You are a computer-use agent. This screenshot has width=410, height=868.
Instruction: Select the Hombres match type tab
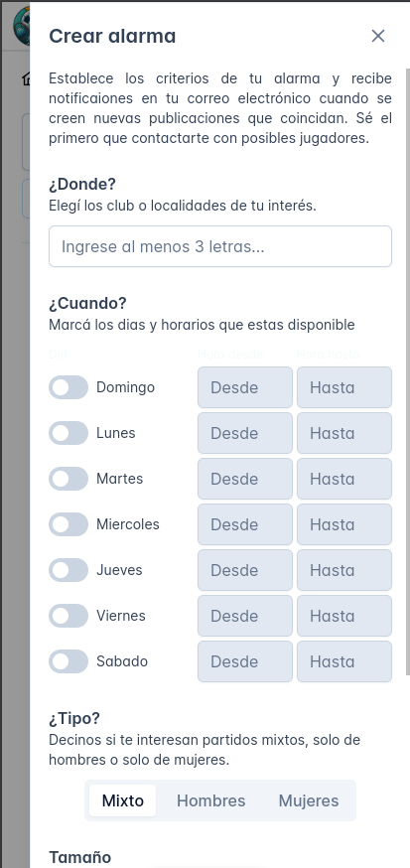pos(210,800)
